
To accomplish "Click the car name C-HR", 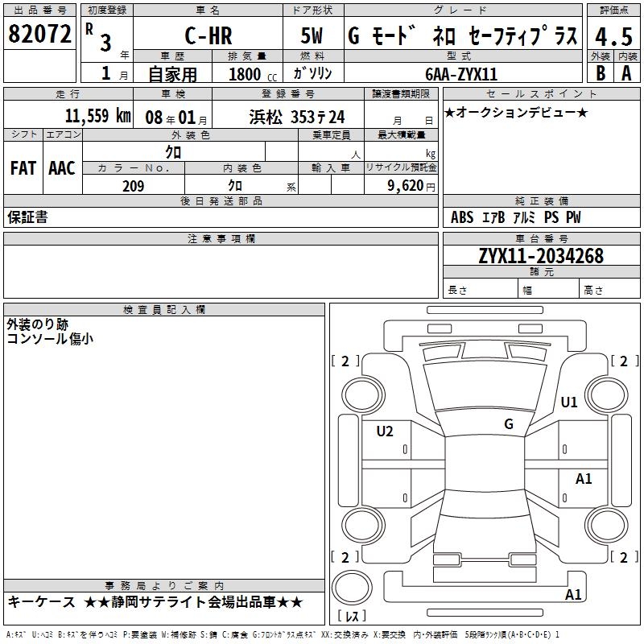I will click(208, 35).
